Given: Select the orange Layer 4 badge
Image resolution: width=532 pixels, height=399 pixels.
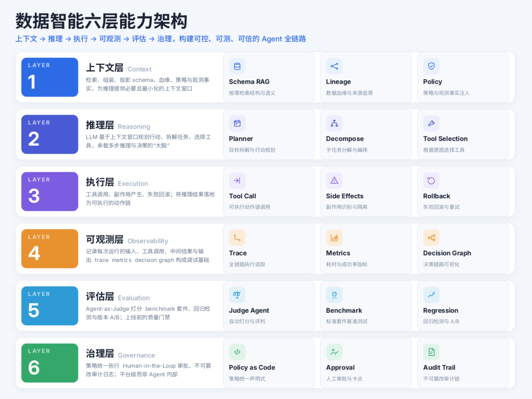Looking at the screenshot, I should click(50, 249).
